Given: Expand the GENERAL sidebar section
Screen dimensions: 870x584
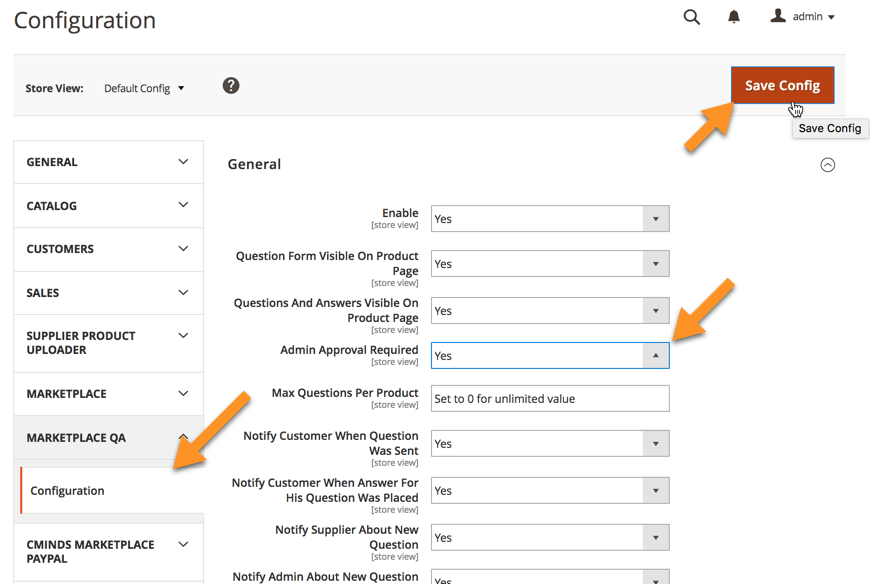Looking at the screenshot, I should tap(108, 162).
